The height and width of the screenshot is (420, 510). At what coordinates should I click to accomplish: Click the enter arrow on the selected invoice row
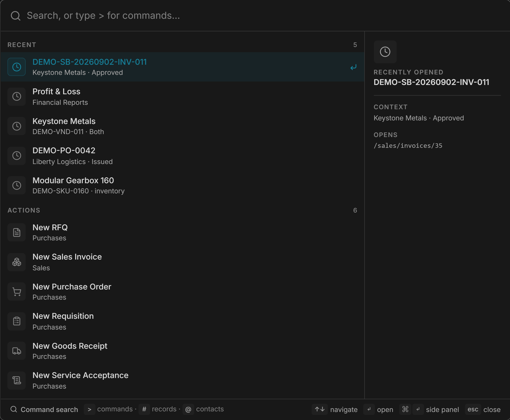[x=353, y=67]
